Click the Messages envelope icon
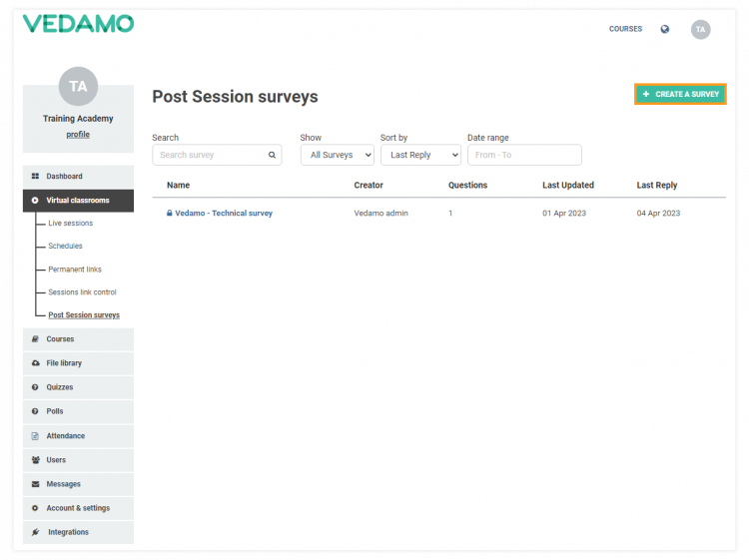The image size is (749, 560). (35, 484)
